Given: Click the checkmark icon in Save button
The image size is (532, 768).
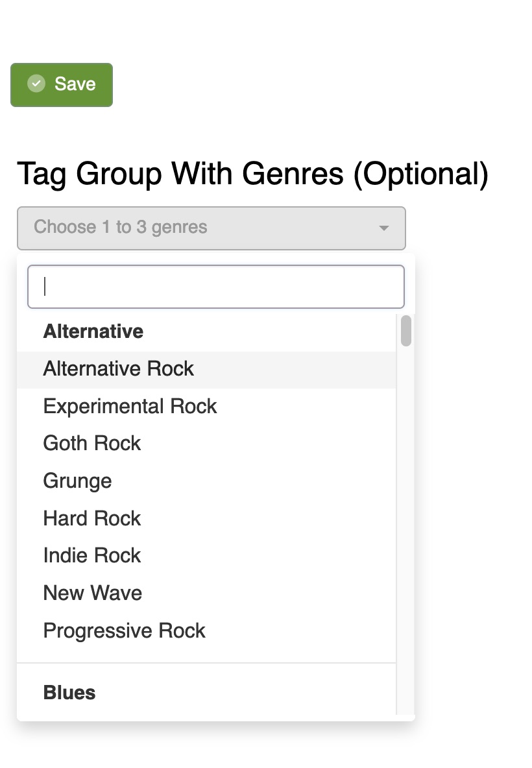Looking at the screenshot, I should pyautogui.click(x=36, y=84).
